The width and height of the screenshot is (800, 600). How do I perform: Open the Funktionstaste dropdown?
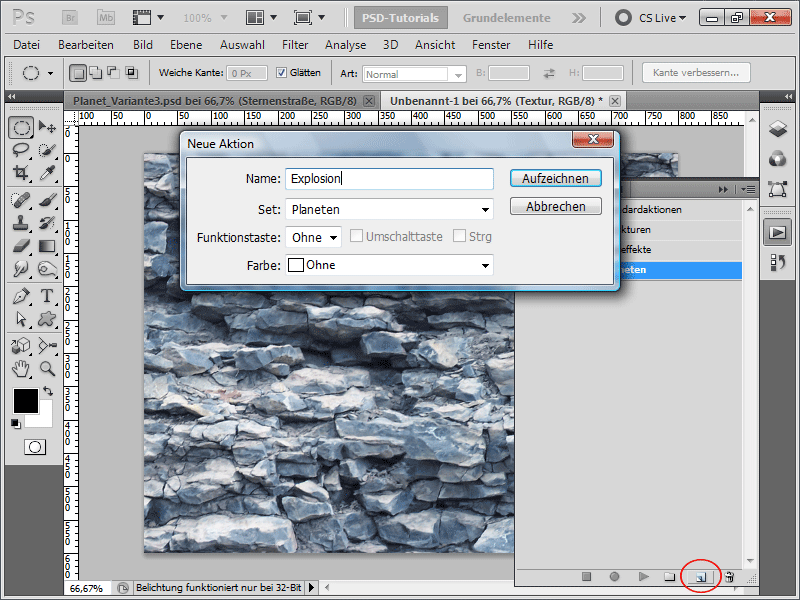pyautogui.click(x=313, y=237)
